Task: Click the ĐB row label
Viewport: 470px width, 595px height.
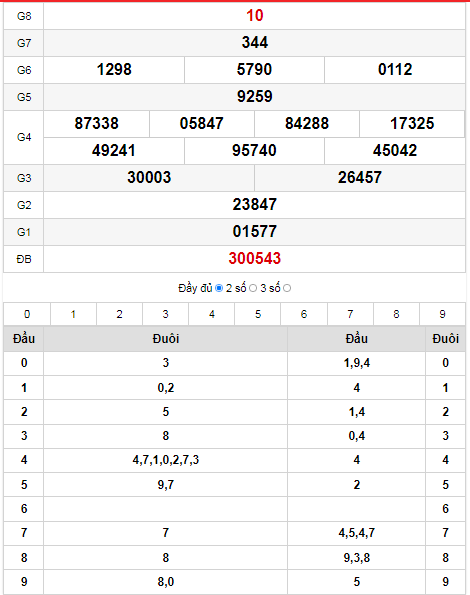Action: coord(24,259)
